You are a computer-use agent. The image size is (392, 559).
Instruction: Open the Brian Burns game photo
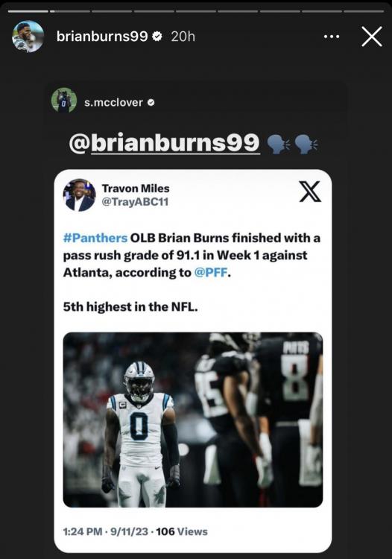(x=193, y=420)
